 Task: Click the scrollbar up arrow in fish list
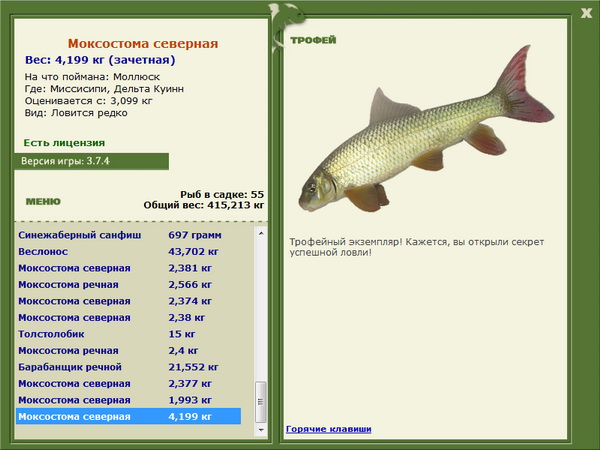point(261,233)
